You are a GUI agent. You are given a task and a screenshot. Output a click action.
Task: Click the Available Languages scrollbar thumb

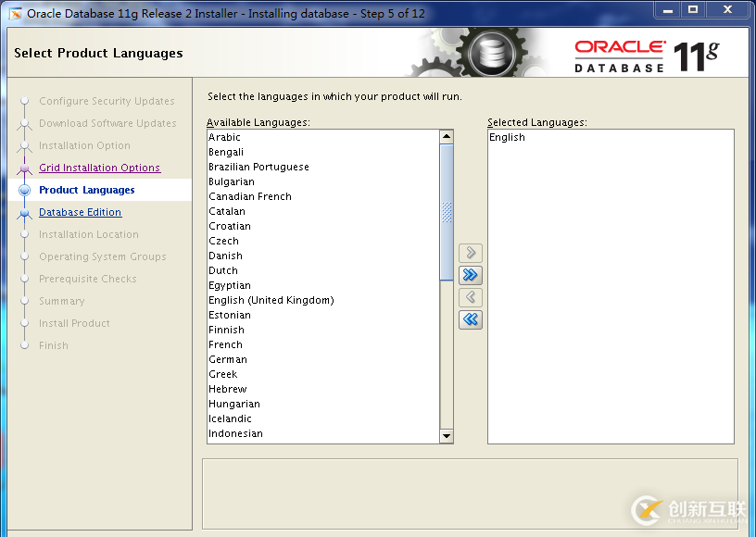[x=447, y=212]
